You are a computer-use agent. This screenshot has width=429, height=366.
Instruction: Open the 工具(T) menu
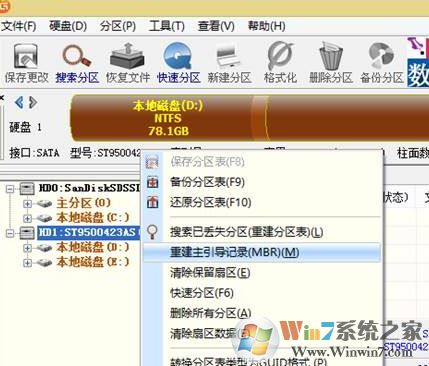(x=166, y=26)
